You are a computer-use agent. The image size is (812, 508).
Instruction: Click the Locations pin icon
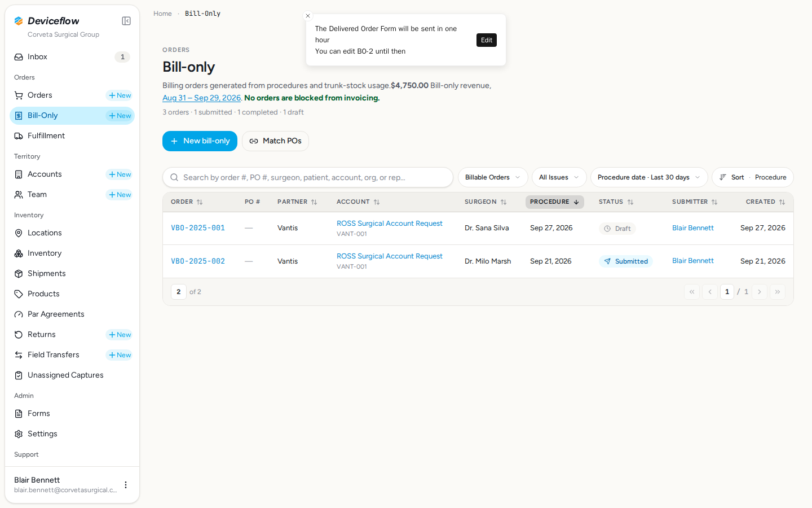[19, 233]
